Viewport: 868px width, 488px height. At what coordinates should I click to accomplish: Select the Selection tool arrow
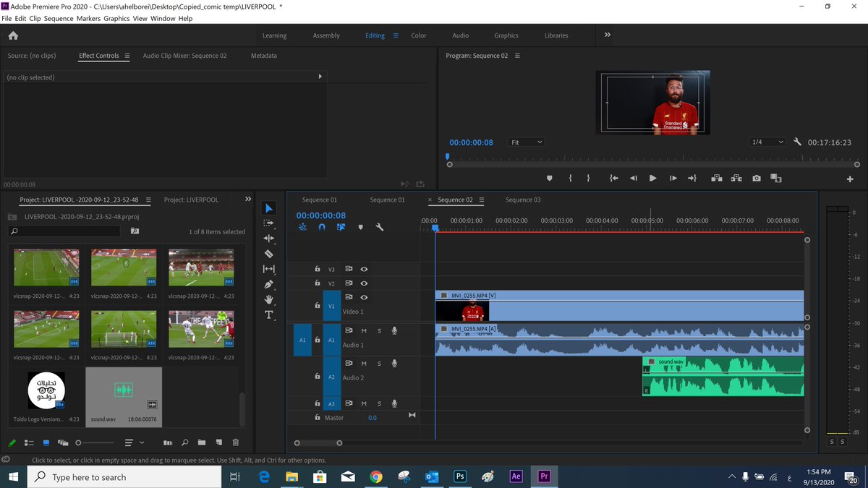269,208
